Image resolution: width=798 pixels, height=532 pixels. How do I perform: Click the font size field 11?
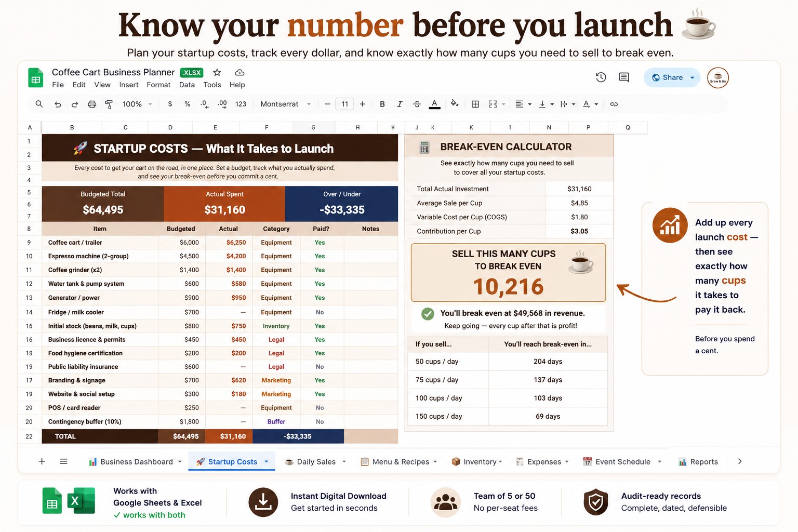point(344,104)
